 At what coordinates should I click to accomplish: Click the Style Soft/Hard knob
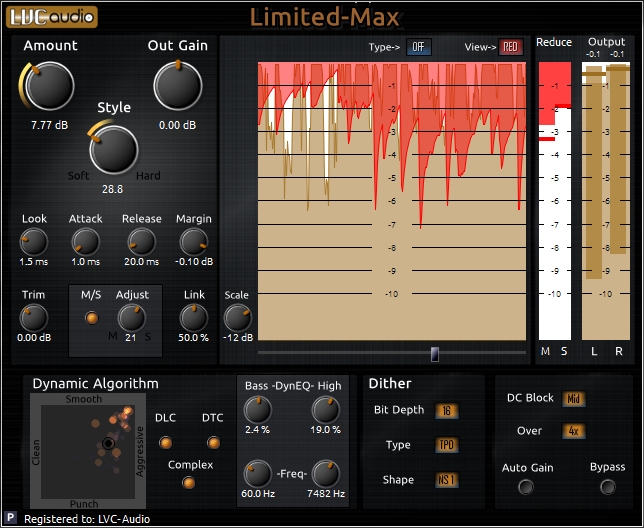[x=113, y=150]
